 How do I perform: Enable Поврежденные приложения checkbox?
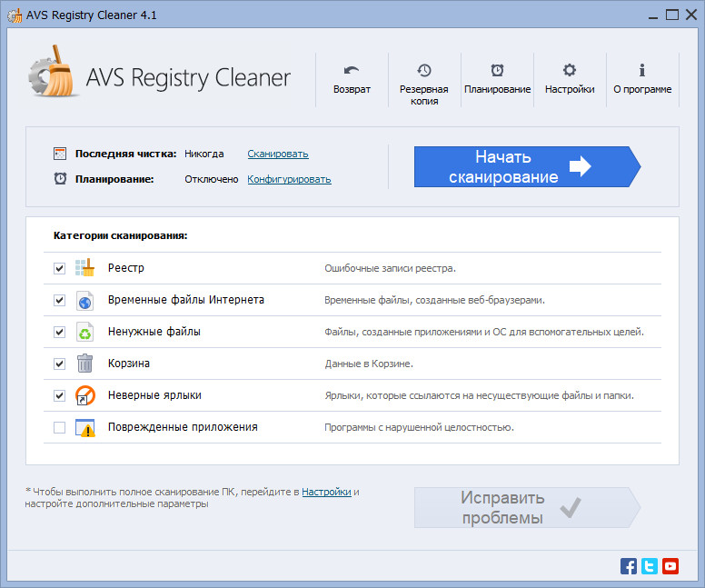click(60, 427)
